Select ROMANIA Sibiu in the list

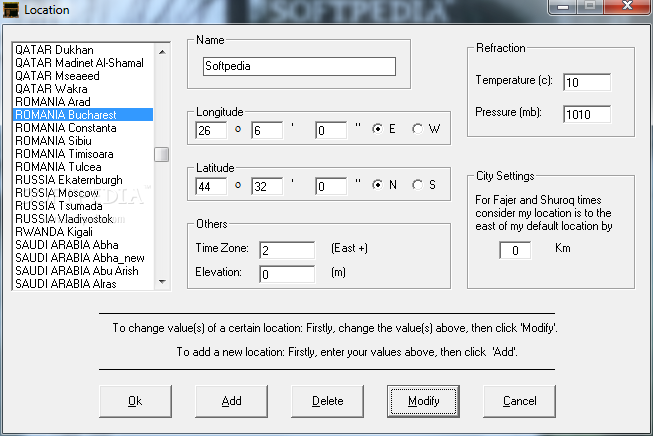tap(83, 141)
